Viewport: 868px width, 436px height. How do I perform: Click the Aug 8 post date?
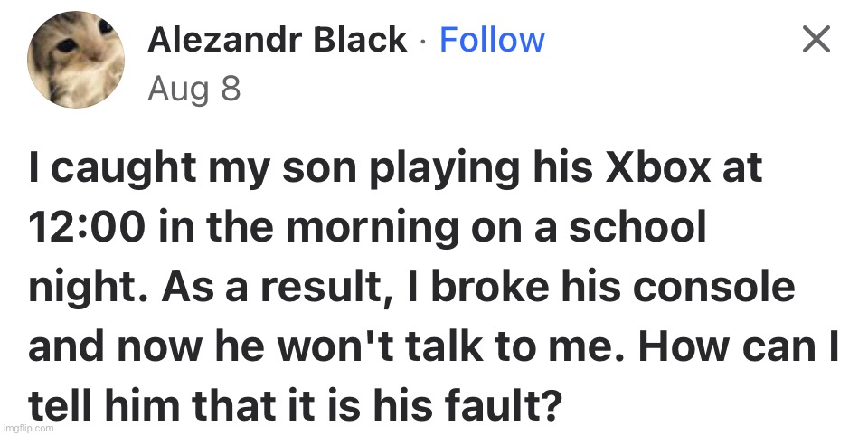[x=193, y=90]
